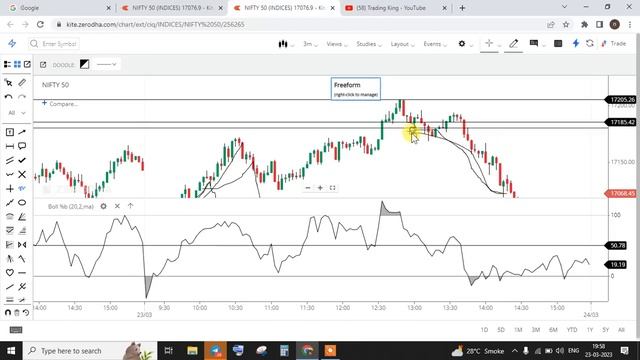Open Boll %b study settings gear

pos(103,206)
